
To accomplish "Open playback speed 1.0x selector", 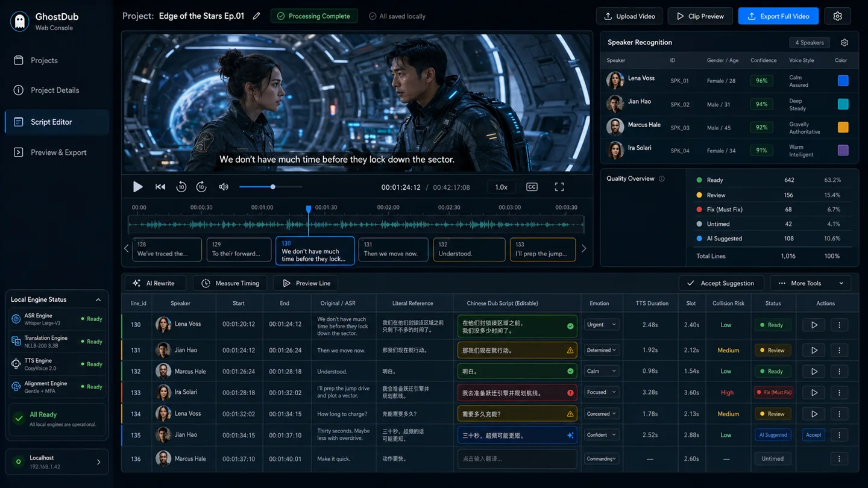I will (x=502, y=187).
